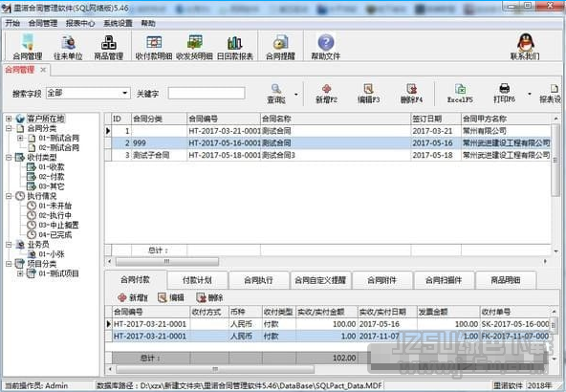Click contract list horizontal scrollbar thumb

pos(166,261)
